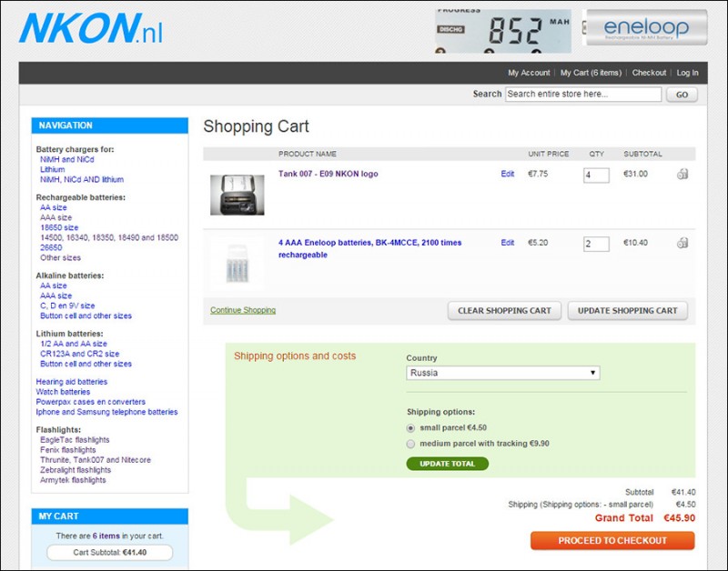The width and height of the screenshot is (728, 571).
Task: Click quantity field for Tank 007
Action: click(596, 175)
